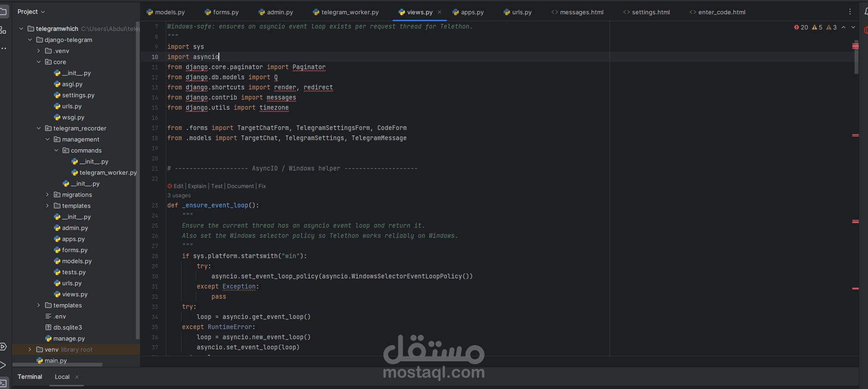Collapse the core package folder
This screenshot has height=389, width=868.
click(x=39, y=62)
